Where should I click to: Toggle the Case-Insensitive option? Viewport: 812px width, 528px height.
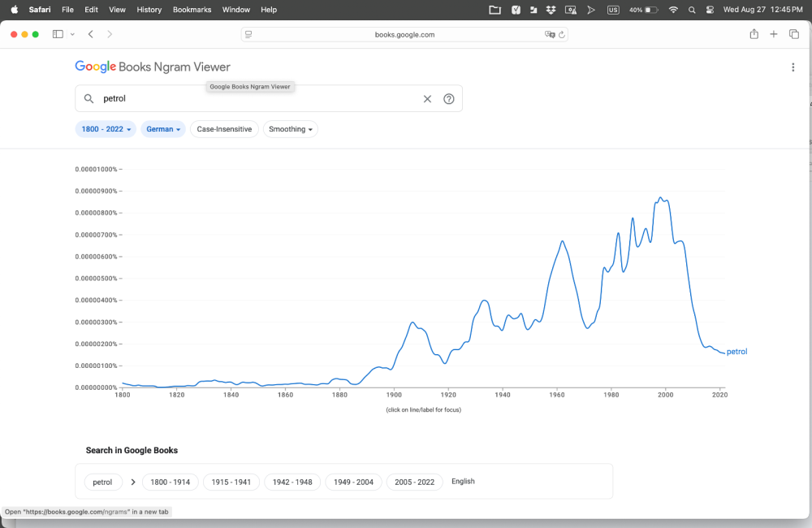pyautogui.click(x=224, y=129)
